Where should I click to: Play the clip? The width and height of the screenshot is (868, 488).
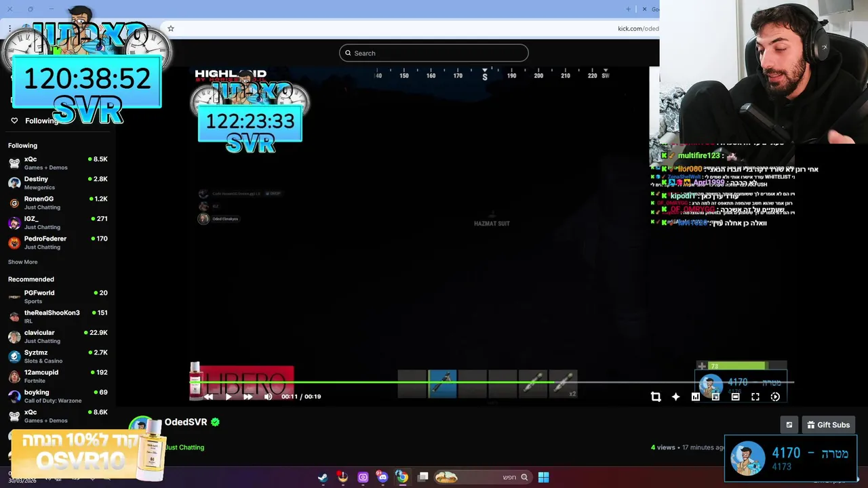(228, 396)
